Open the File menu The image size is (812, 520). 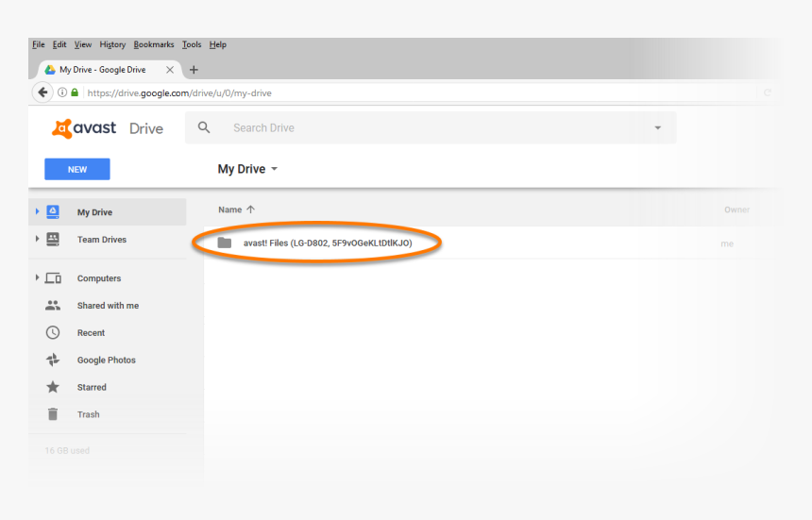(x=39, y=44)
